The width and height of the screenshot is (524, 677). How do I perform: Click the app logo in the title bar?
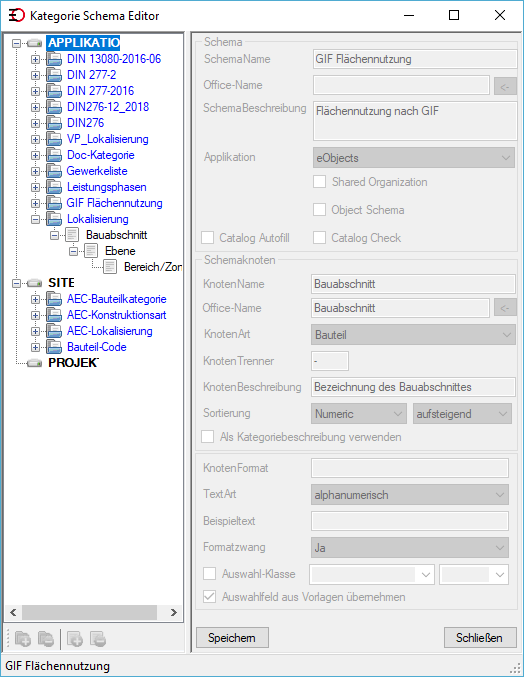16,16
